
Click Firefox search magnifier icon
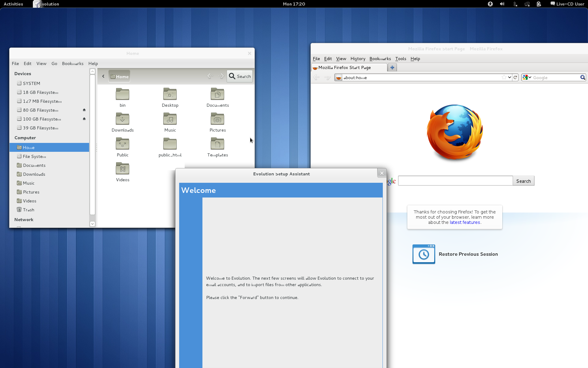tap(583, 77)
